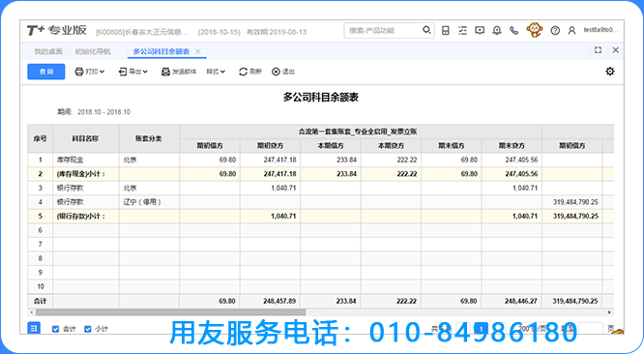This screenshot has height=354, width=644.
Task: Click the T+ 专业版 logo
Action: pos(57,30)
